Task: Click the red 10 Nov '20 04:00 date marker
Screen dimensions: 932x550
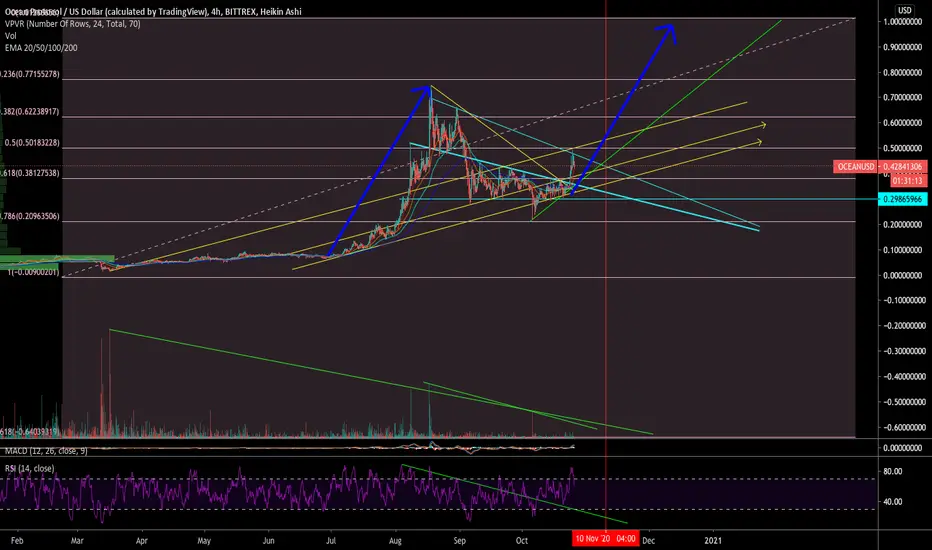Action: point(606,539)
